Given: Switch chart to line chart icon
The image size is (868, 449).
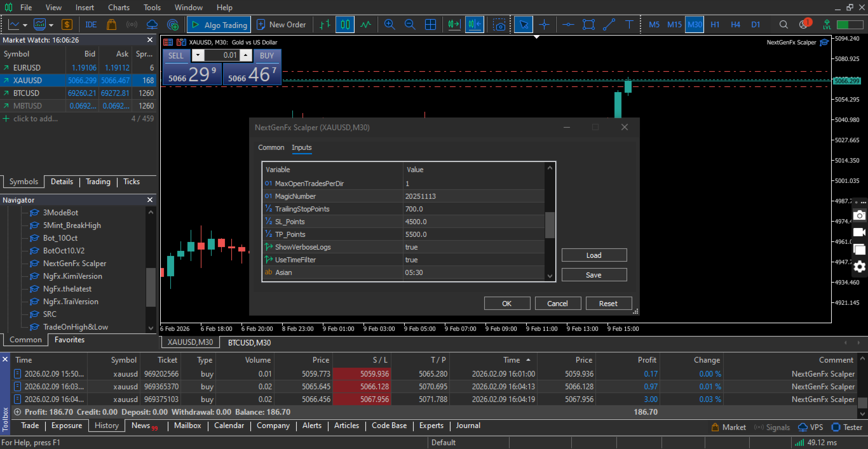Looking at the screenshot, I should pyautogui.click(x=365, y=25).
